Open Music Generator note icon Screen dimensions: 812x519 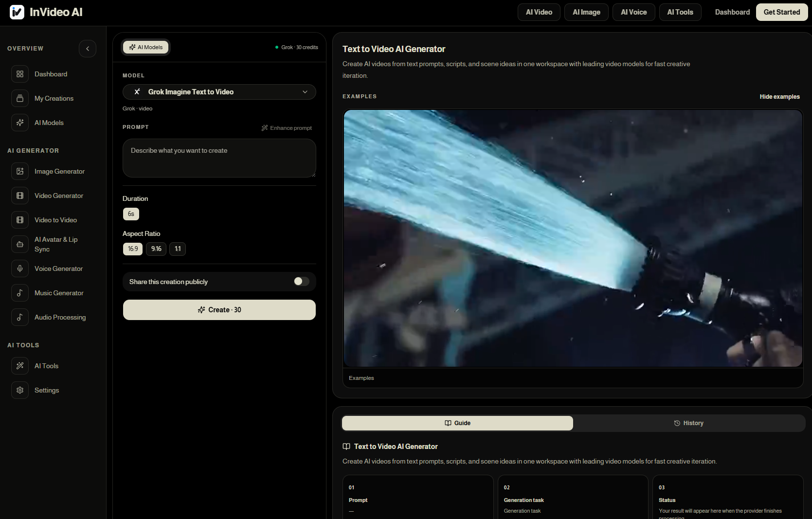pyautogui.click(x=20, y=293)
